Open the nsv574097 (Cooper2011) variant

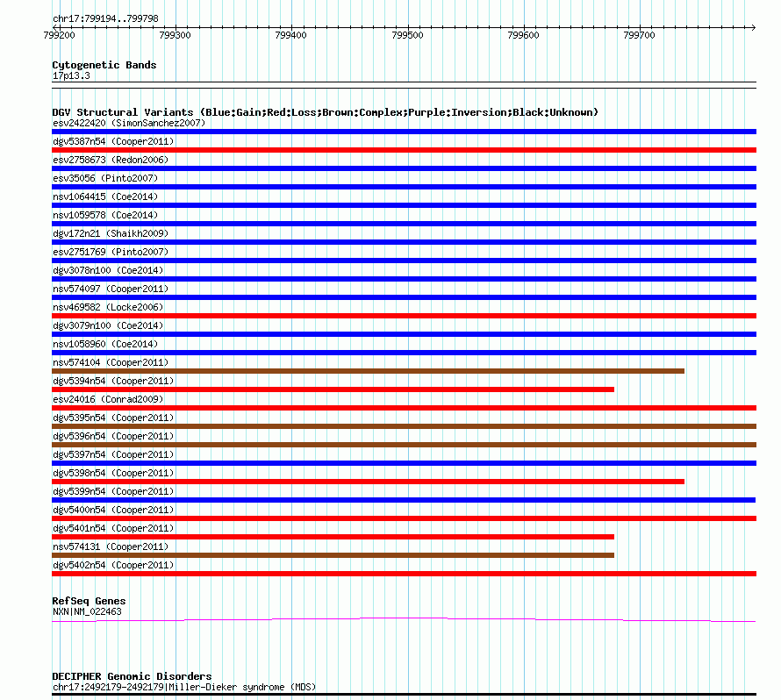coord(111,289)
